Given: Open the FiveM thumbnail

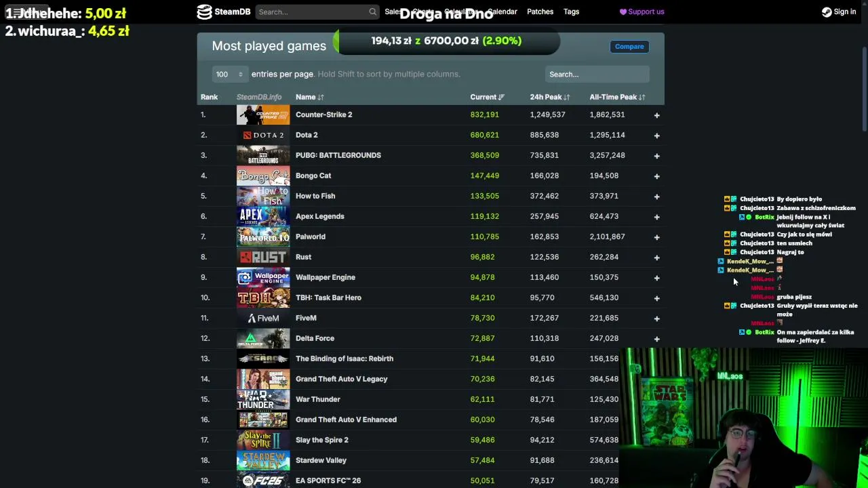Looking at the screenshot, I should tap(263, 318).
